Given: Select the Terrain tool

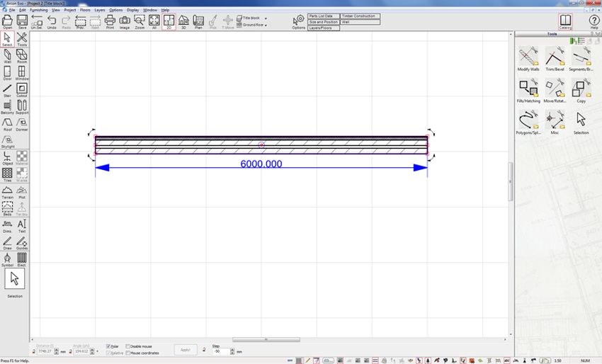Looking at the screenshot, I should 7,192.
